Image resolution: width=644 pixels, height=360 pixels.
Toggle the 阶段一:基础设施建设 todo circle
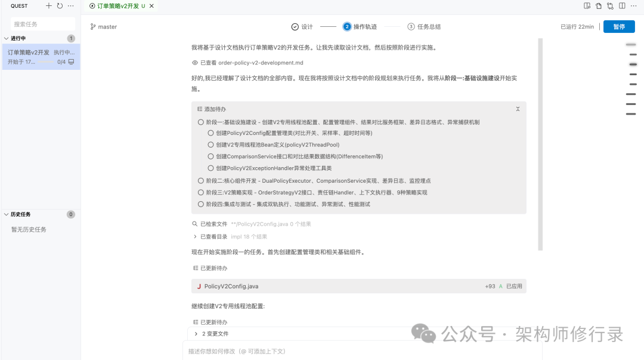click(201, 122)
